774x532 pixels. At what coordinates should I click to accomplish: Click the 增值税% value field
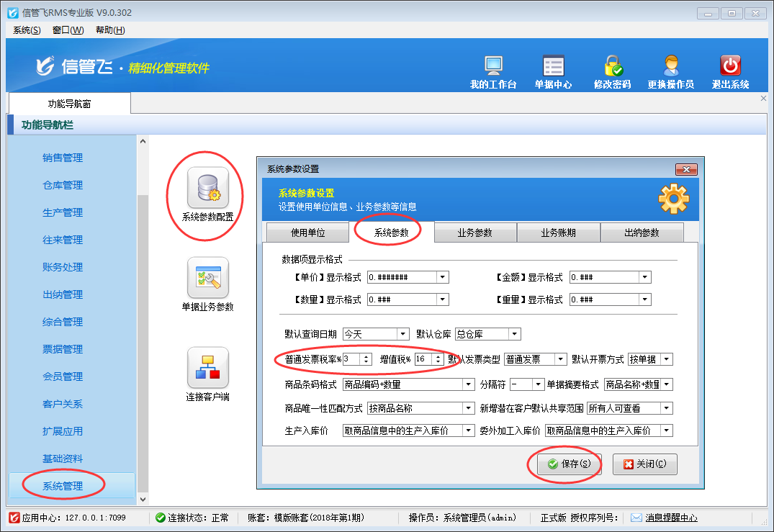423,359
